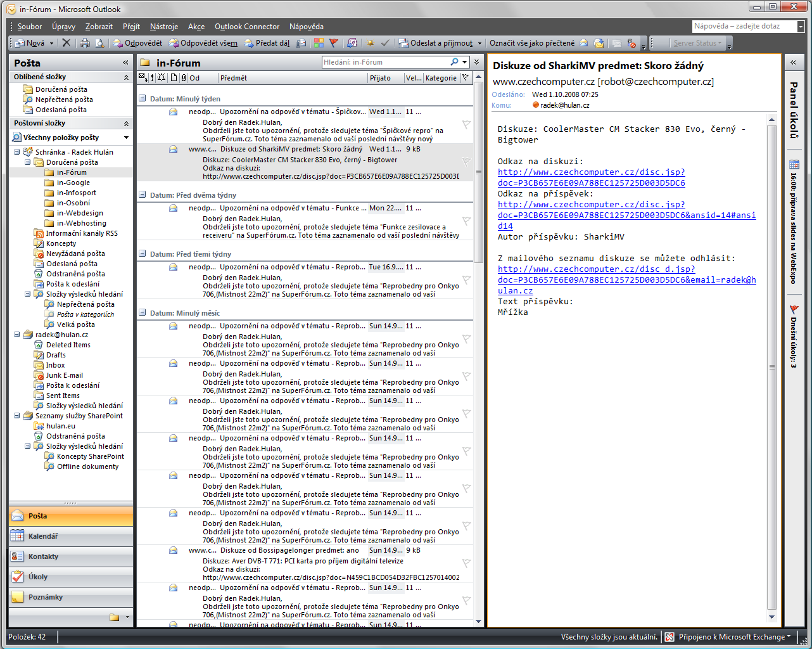Flag the Špičkové repro message
The height and width of the screenshot is (649, 812).
click(467, 124)
